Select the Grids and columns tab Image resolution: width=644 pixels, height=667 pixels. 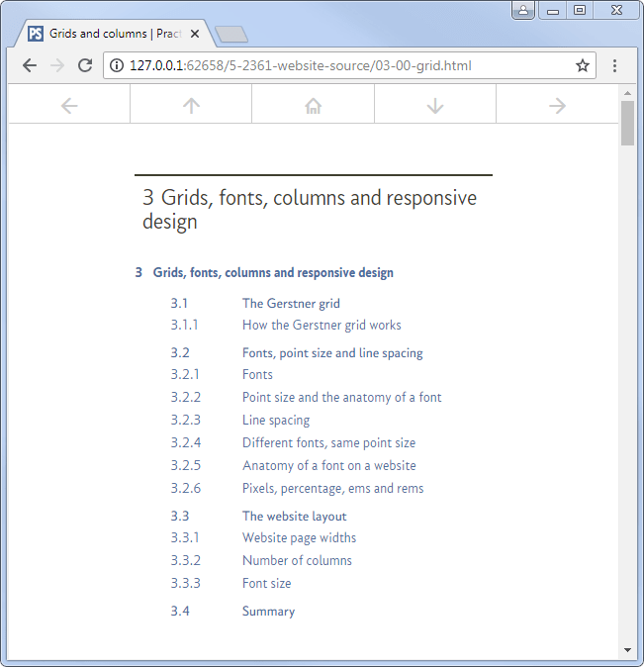pyautogui.click(x=115, y=34)
